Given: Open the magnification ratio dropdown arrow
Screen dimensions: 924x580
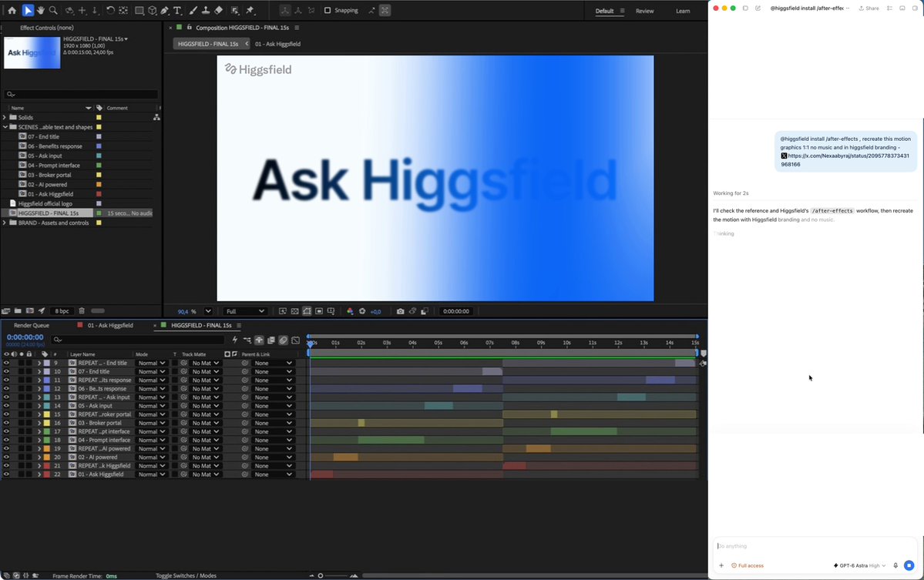Looking at the screenshot, I should [208, 311].
